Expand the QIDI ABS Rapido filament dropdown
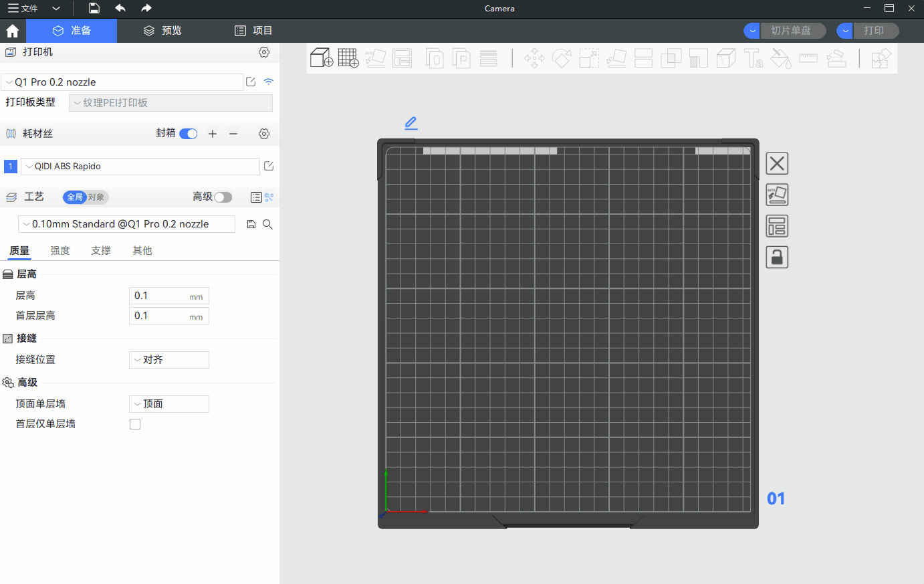Screen dimensions: 924x584 click(140, 167)
